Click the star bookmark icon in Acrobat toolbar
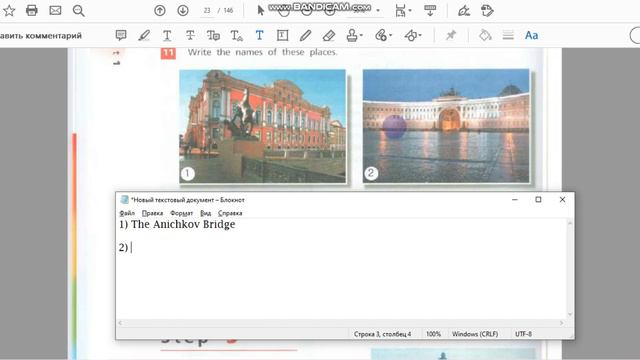 [x=9, y=11]
